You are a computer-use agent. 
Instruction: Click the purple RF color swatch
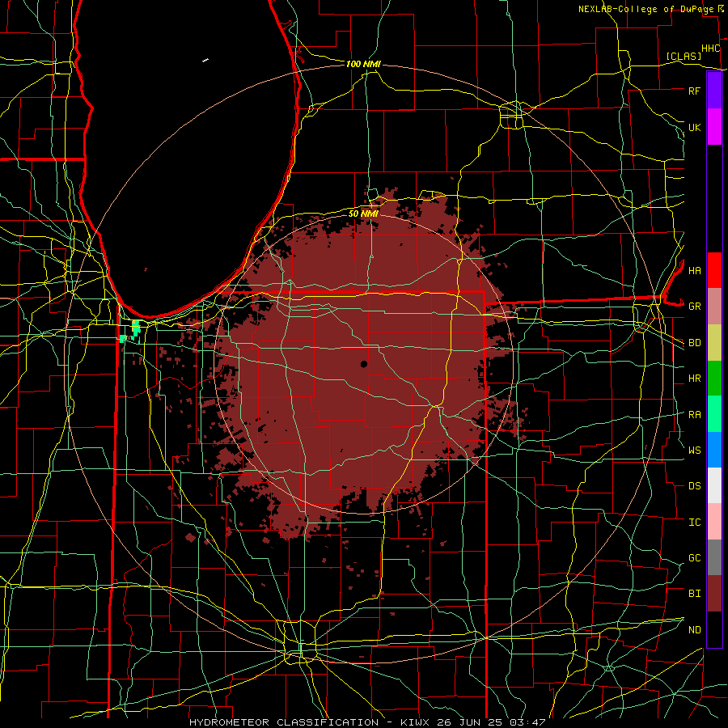pos(714,91)
